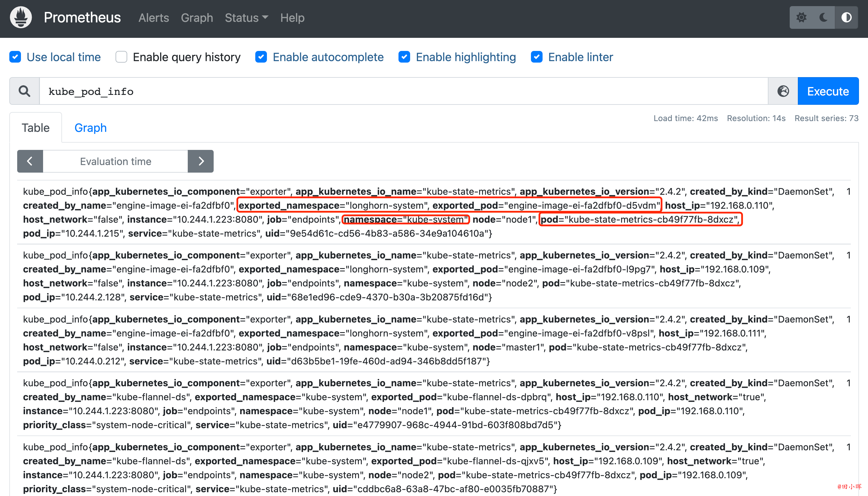Click the Prometheus brand link
The height and width of the screenshot is (496, 868).
pos(82,17)
